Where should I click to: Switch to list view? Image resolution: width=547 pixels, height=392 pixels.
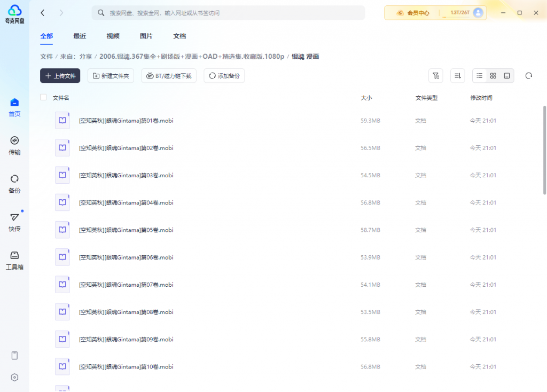click(x=480, y=76)
